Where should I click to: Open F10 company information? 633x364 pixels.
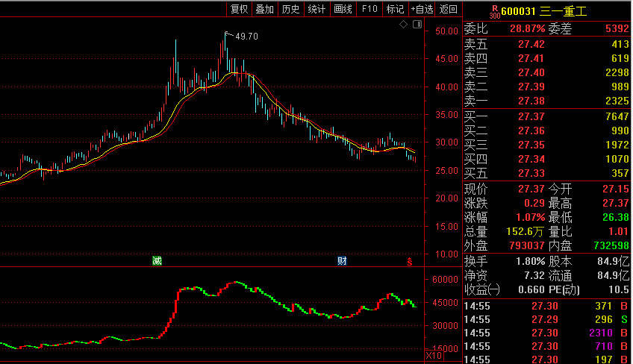(x=369, y=9)
